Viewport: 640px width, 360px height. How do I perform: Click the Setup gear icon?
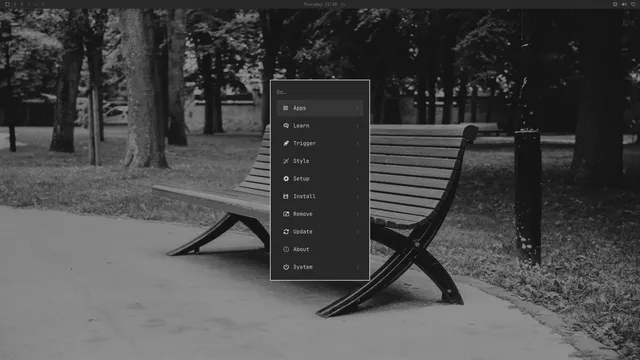(x=286, y=179)
